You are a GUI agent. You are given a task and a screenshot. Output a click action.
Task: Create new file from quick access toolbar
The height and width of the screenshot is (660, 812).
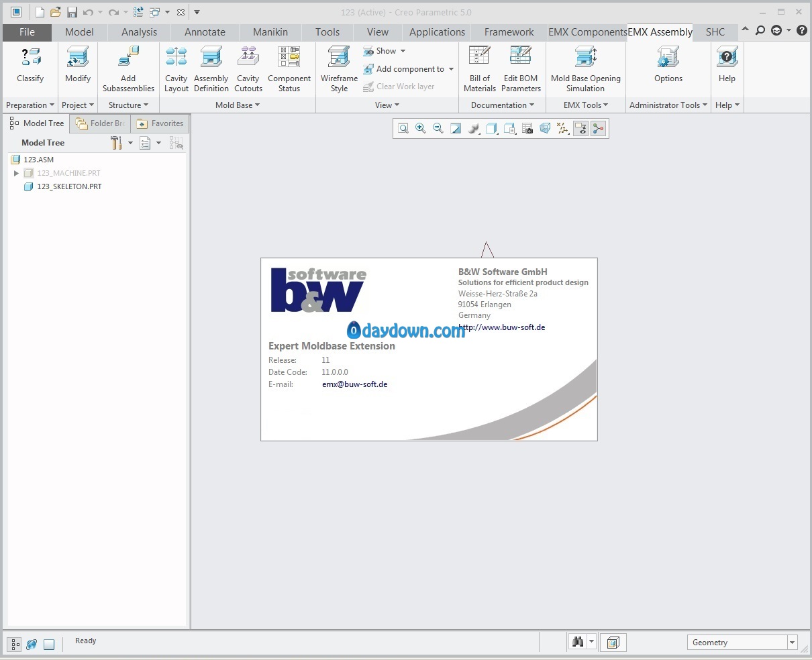tap(40, 12)
